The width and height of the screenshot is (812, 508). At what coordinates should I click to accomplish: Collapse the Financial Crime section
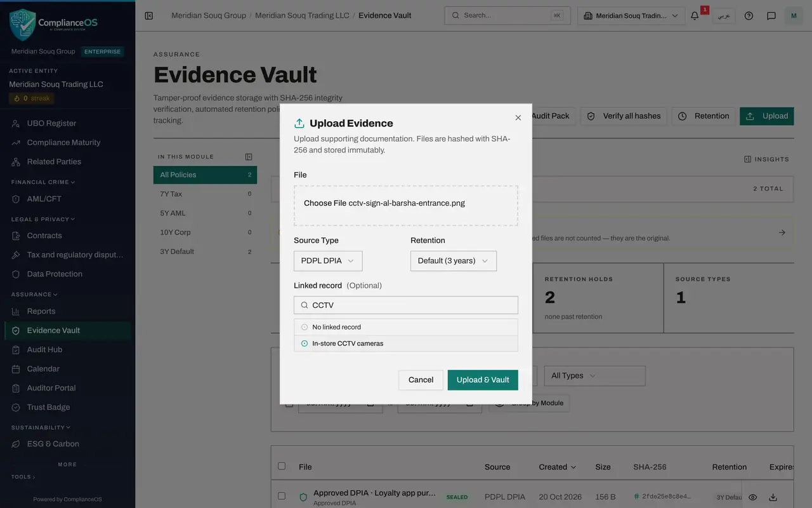[43, 182]
